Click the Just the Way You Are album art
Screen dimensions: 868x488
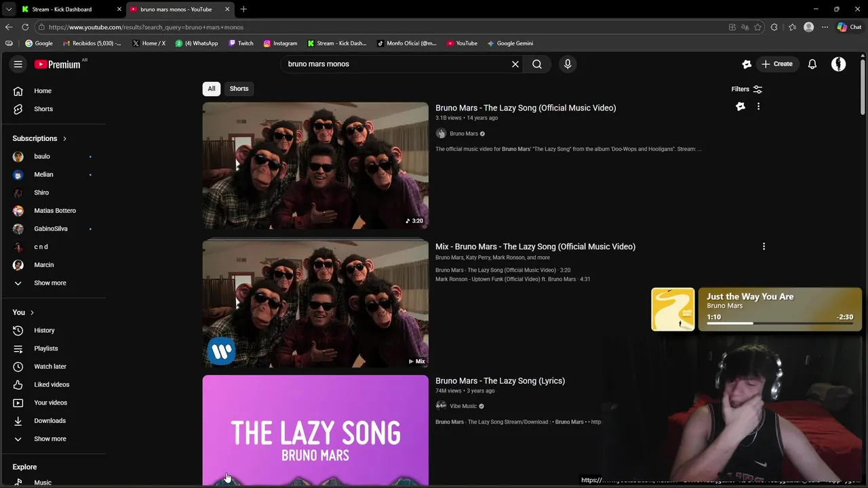(673, 310)
